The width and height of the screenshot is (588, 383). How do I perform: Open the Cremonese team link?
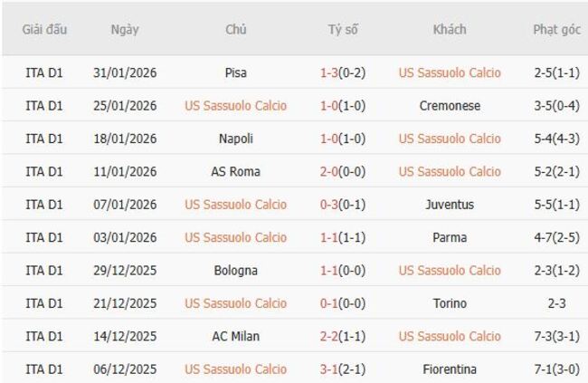click(x=450, y=106)
